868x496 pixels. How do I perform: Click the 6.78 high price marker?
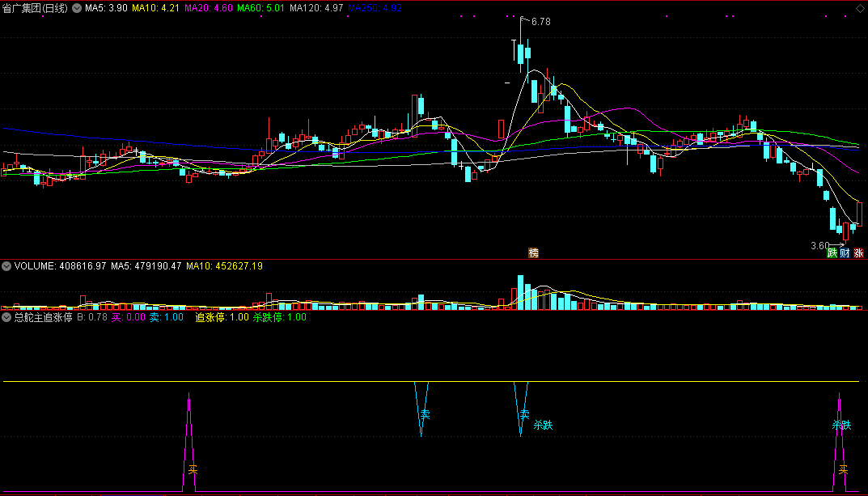coord(540,23)
